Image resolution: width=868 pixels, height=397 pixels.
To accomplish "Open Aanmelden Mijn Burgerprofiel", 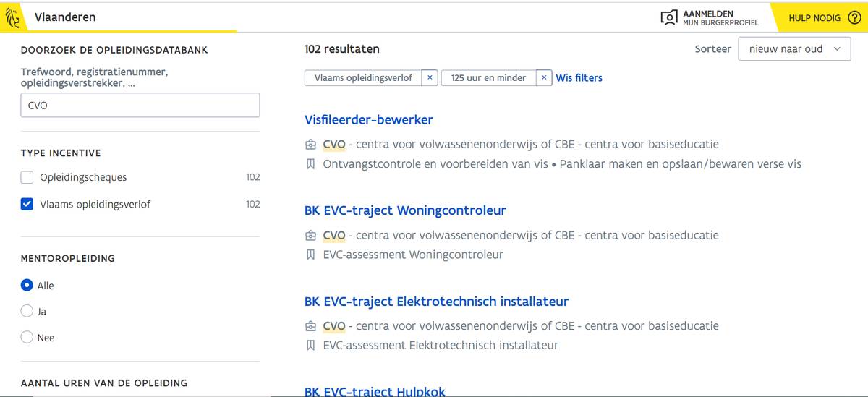I will [x=720, y=17].
